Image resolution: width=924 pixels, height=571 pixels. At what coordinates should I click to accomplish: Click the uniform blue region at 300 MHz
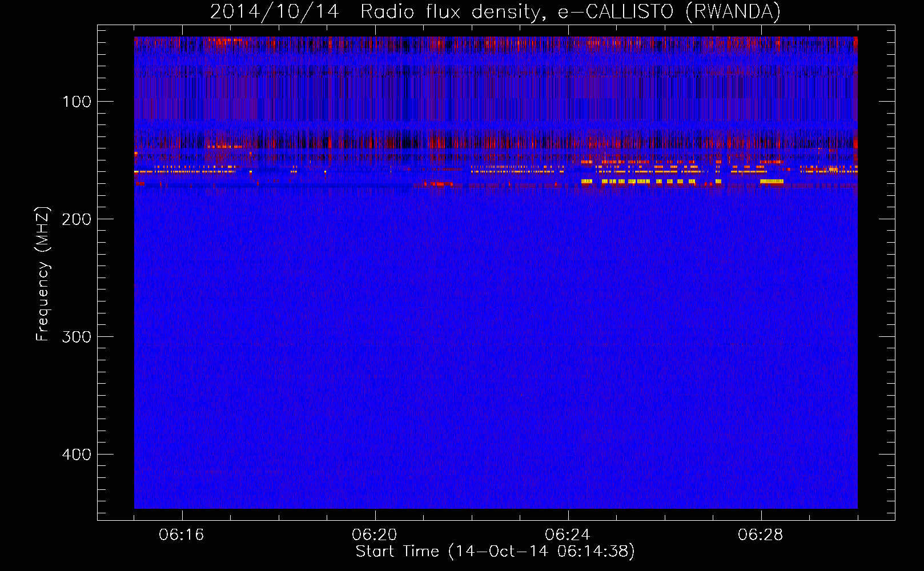(496, 337)
